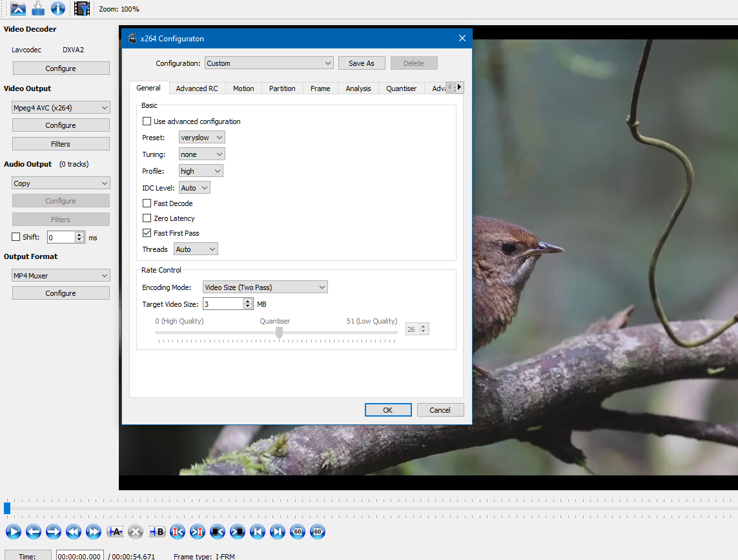The width and height of the screenshot is (738, 560).
Task: Open the MP4 Muxer output format dropdown
Action: click(61, 276)
